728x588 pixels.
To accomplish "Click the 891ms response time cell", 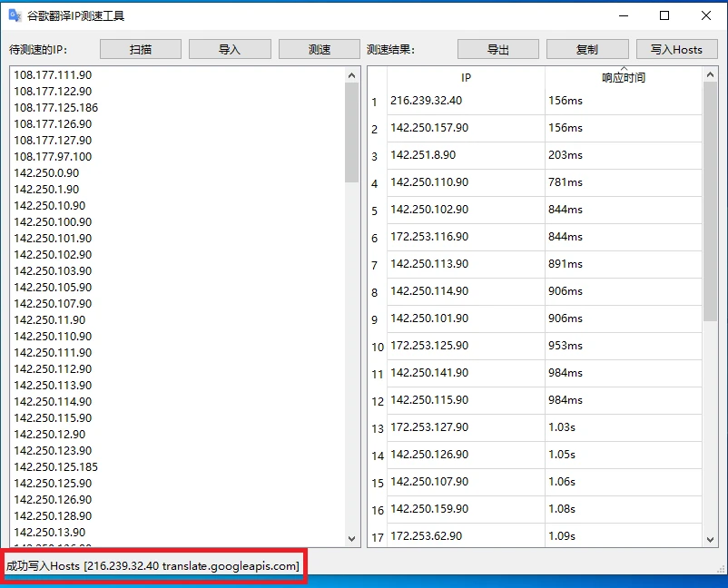I will [624, 264].
